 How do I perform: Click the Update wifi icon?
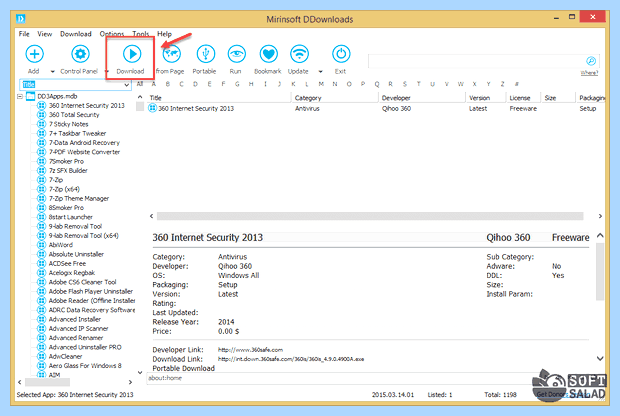click(299, 54)
